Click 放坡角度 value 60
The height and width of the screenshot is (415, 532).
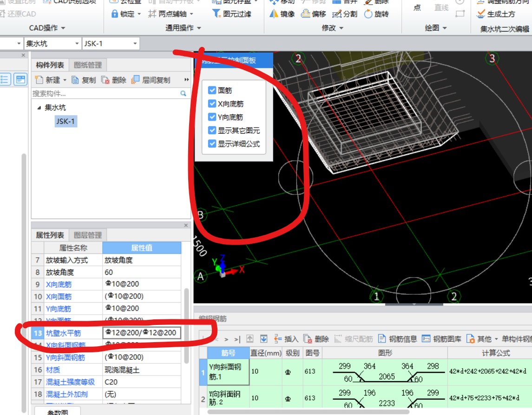coord(142,272)
